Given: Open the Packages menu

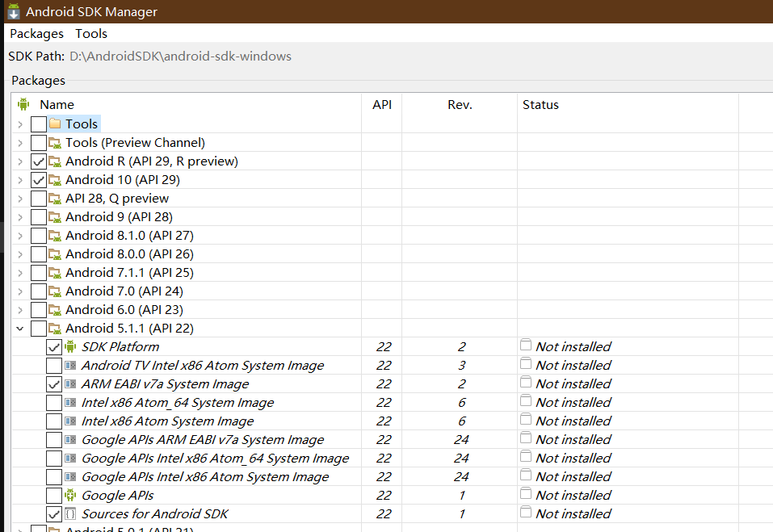Looking at the screenshot, I should pos(36,33).
